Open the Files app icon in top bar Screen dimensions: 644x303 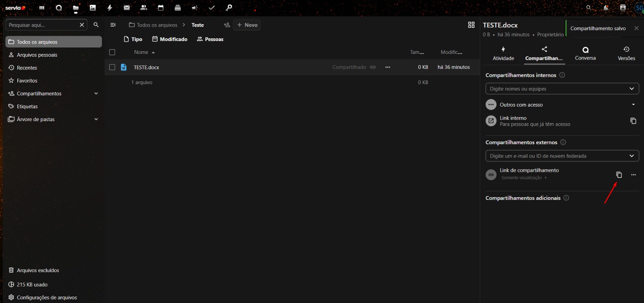click(x=76, y=8)
